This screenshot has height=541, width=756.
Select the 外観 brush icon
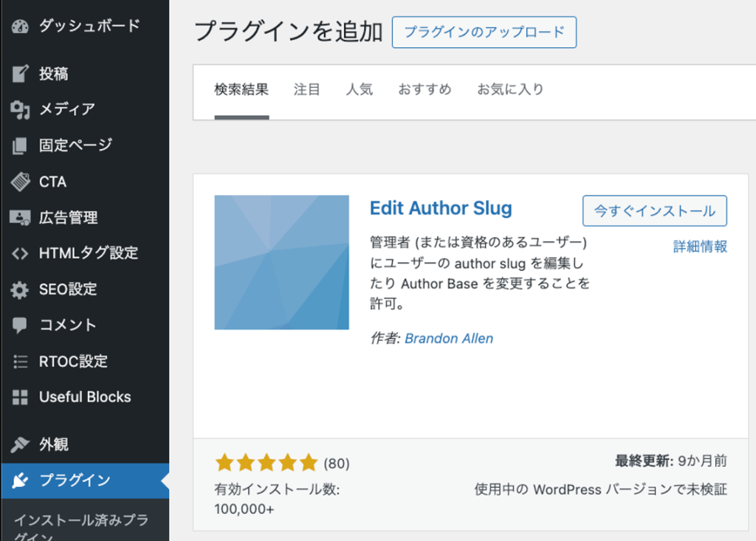click(18, 444)
